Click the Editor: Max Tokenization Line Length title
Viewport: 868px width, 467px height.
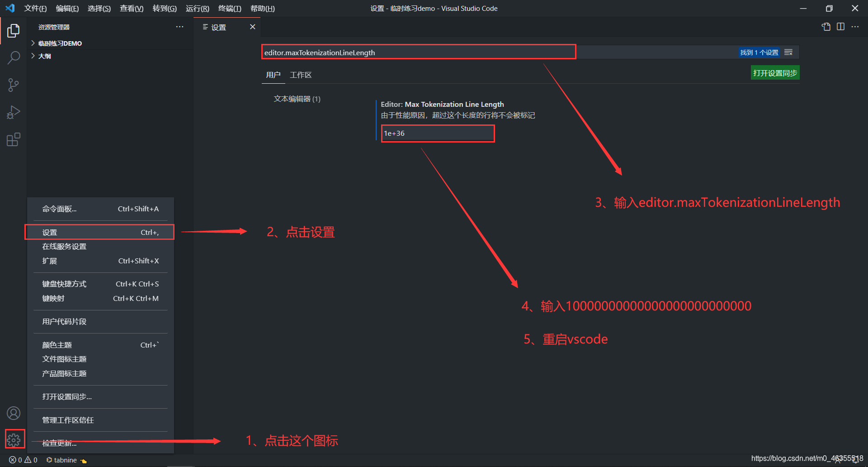click(x=442, y=104)
